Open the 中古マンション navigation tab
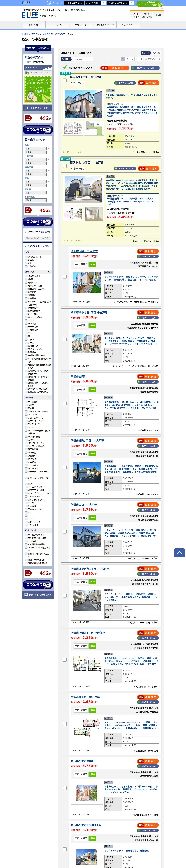The image size is (186, 868). coord(129,25)
